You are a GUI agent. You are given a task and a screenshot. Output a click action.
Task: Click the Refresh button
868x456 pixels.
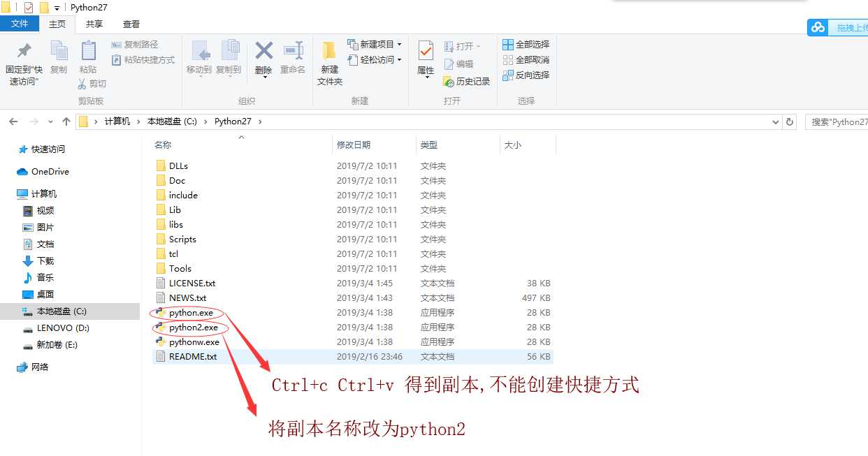click(790, 122)
